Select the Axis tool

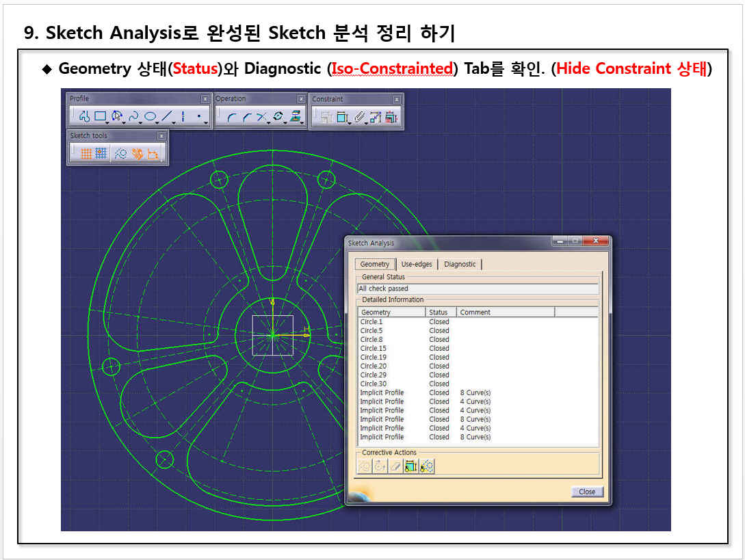point(184,116)
